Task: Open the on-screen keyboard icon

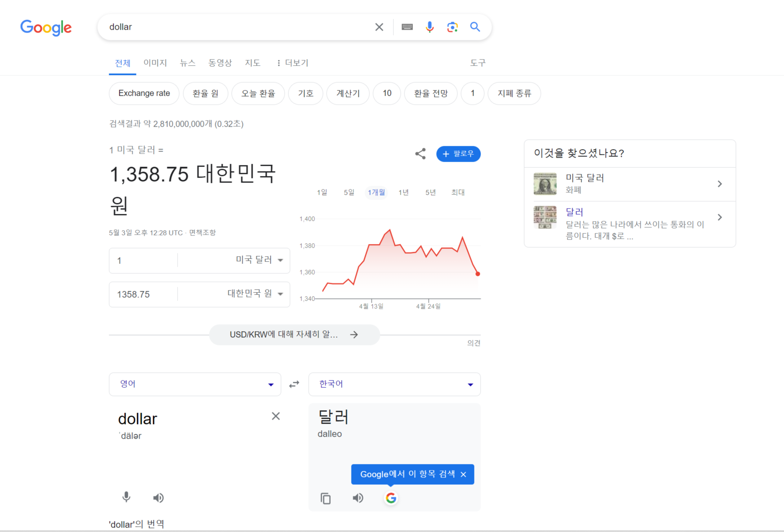Action: (407, 27)
